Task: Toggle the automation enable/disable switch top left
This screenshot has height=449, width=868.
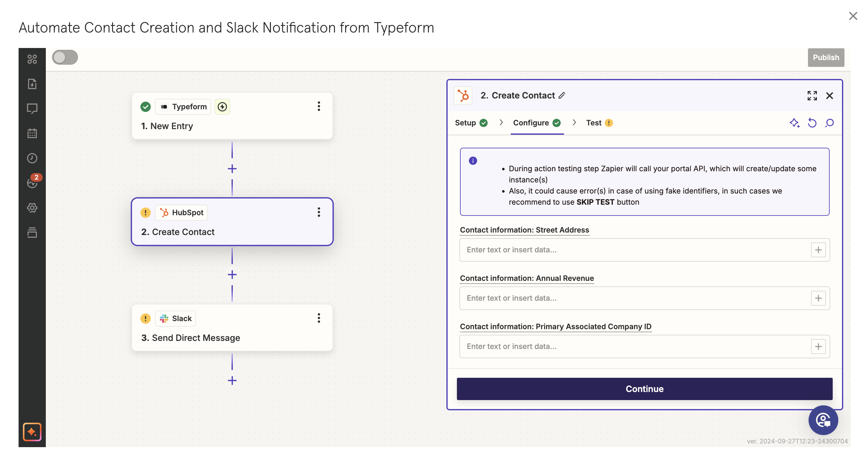Action: click(65, 57)
